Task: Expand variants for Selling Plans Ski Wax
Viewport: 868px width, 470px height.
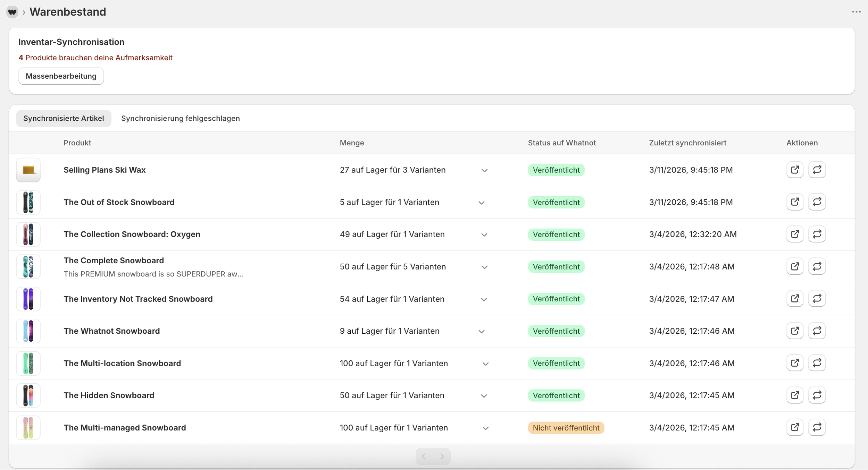Action: (x=484, y=170)
